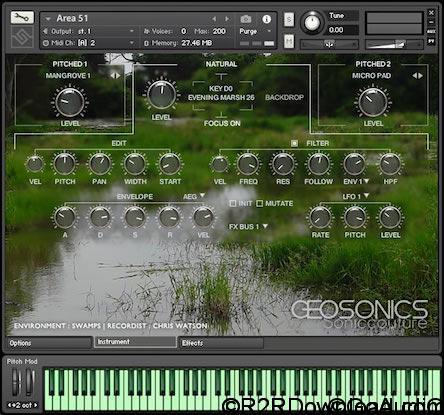
Task: Toggle the AUX button in the header
Action: point(431,31)
